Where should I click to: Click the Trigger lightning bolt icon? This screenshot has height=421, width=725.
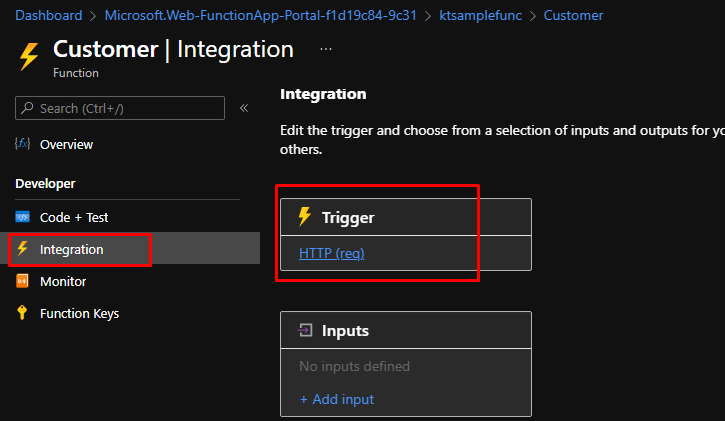coord(305,217)
